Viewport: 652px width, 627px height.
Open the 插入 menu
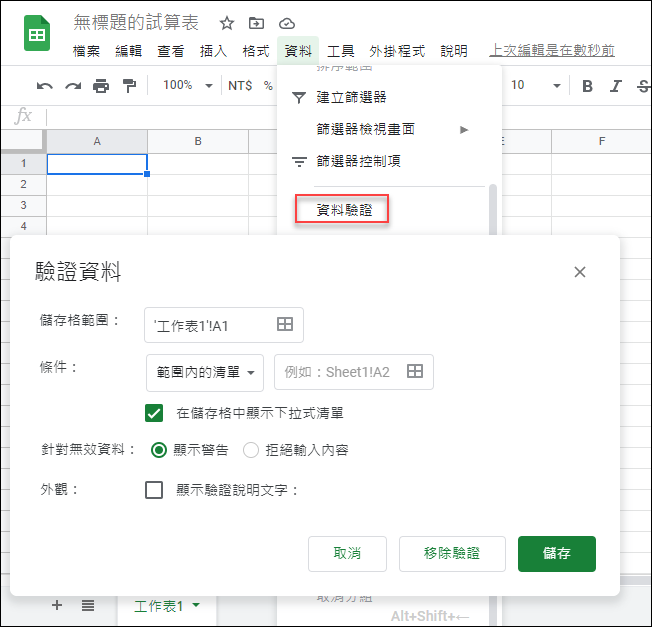pos(213,51)
